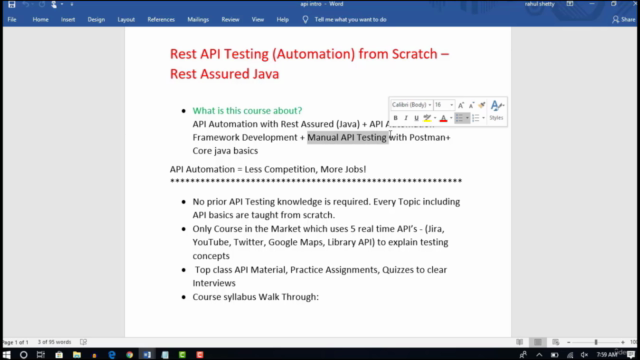The width and height of the screenshot is (640, 360).
Task: Open the Help ribbon tab
Action: click(282, 20)
